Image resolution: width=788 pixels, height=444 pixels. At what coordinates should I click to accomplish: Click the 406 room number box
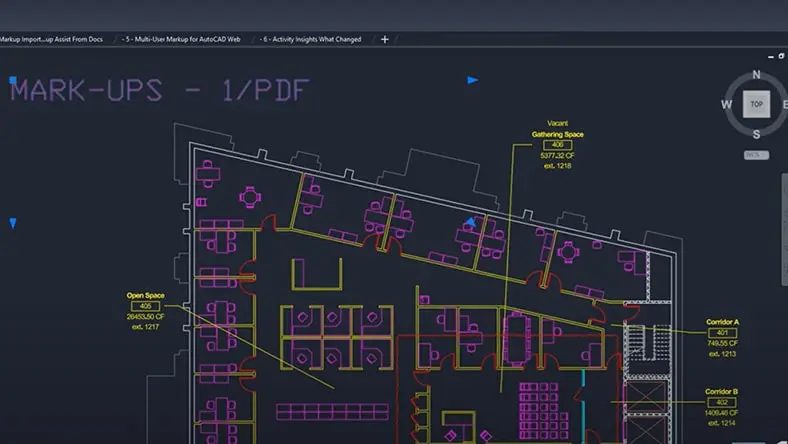pyautogui.click(x=557, y=145)
